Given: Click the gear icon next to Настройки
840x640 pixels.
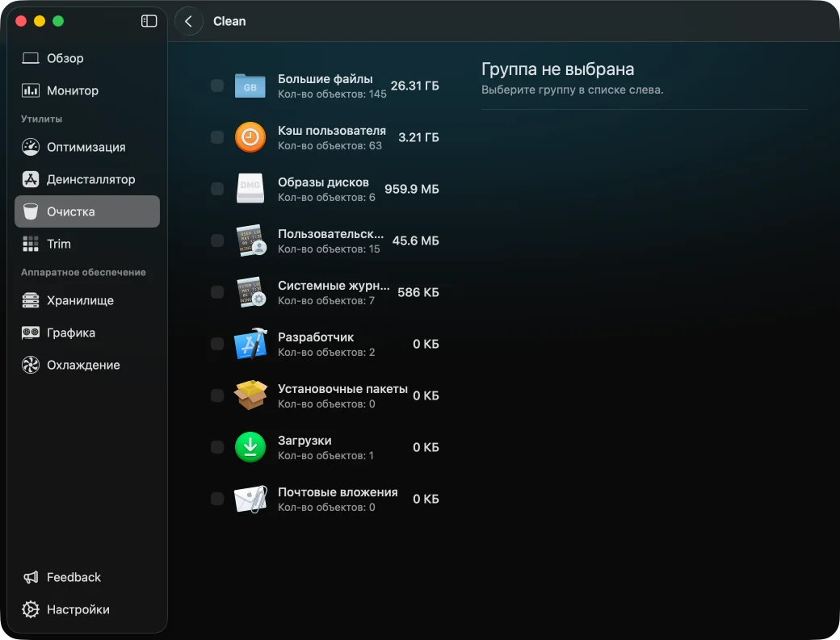Looking at the screenshot, I should 31,609.
